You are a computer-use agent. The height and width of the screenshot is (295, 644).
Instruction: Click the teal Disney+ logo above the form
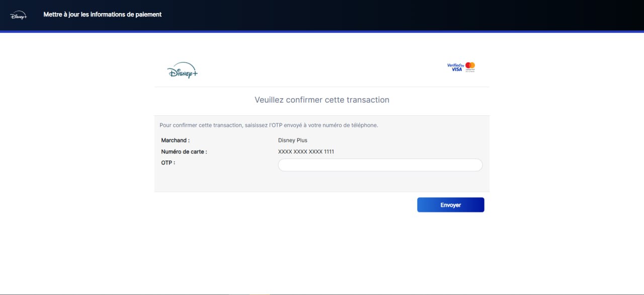coord(182,71)
